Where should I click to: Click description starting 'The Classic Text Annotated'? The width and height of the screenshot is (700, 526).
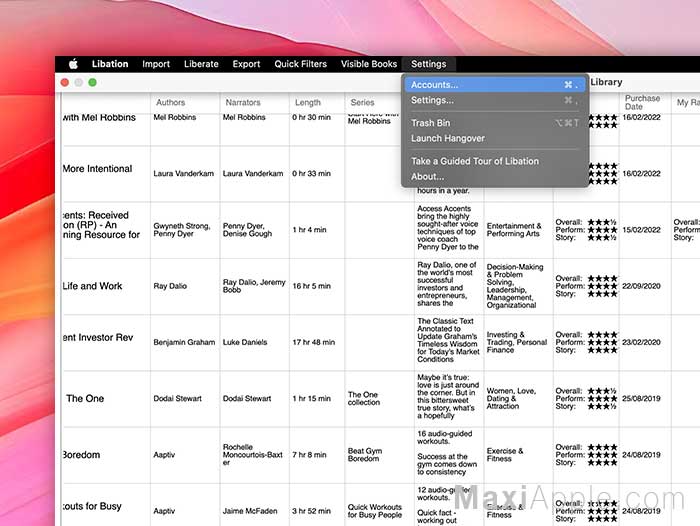[449, 340]
